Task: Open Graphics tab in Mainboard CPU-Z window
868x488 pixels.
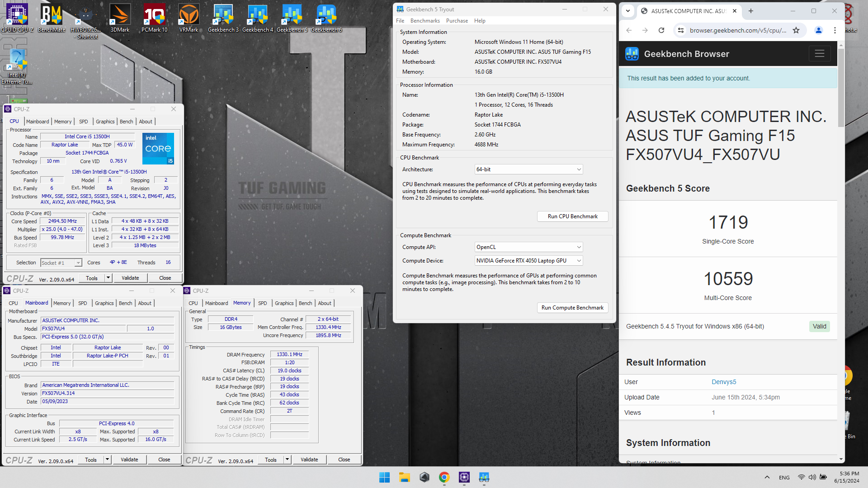Action: point(104,303)
